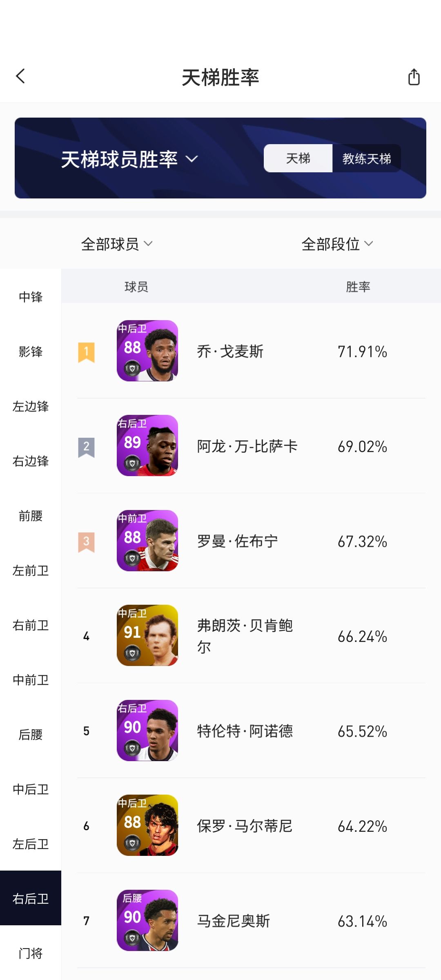
Task: Click player name 罗曼·佐布宁
Action: click(237, 542)
